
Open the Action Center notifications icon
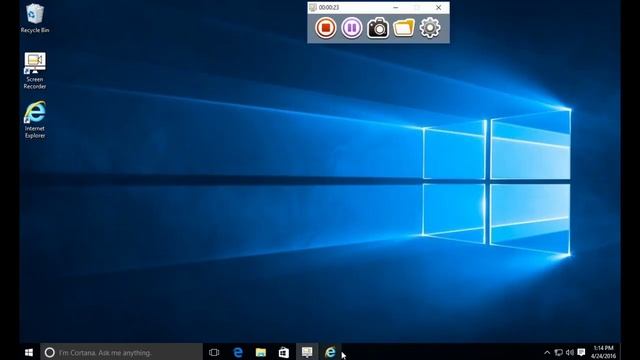(581, 352)
